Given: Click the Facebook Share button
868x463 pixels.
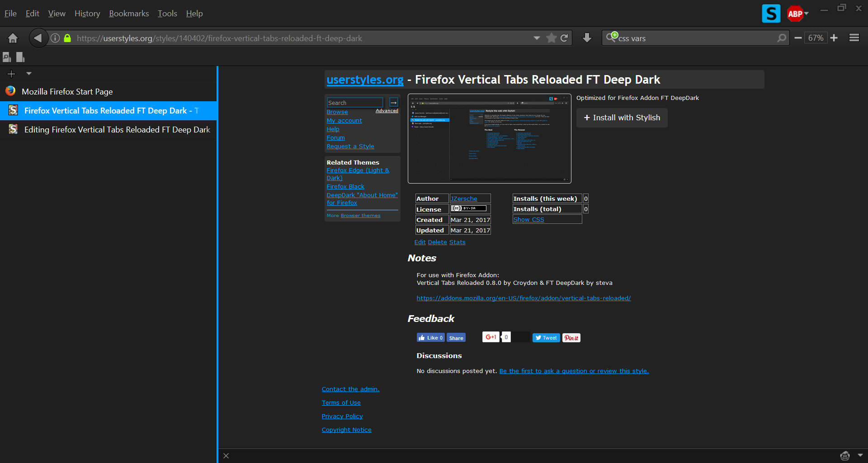Looking at the screenshot, I should [x=456, y=338].
